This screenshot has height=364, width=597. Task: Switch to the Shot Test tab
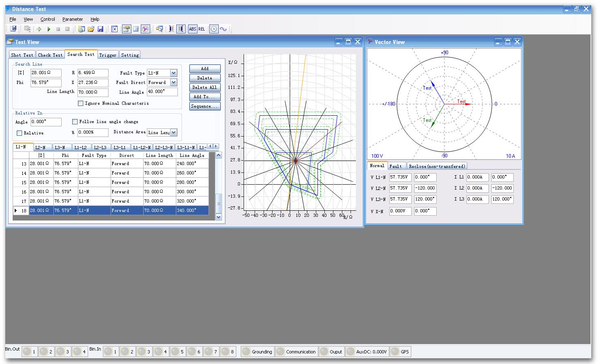click(x=22, y=55)
